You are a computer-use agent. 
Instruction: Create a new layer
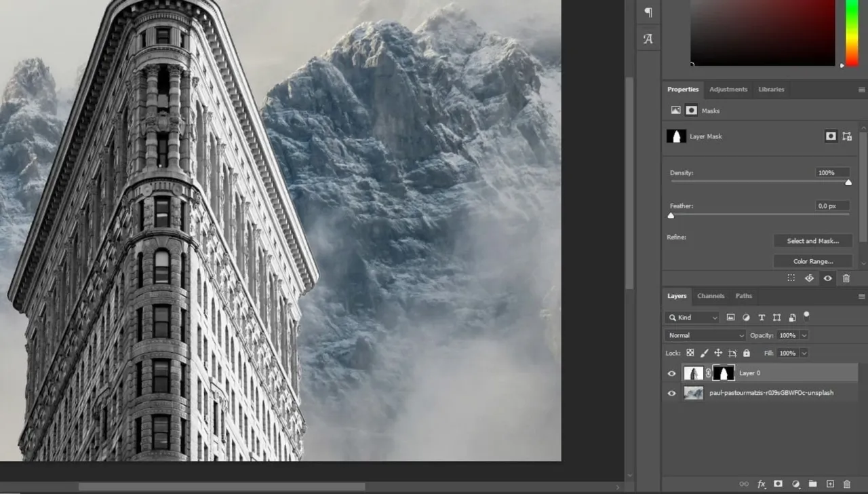[x=829, y=484]
